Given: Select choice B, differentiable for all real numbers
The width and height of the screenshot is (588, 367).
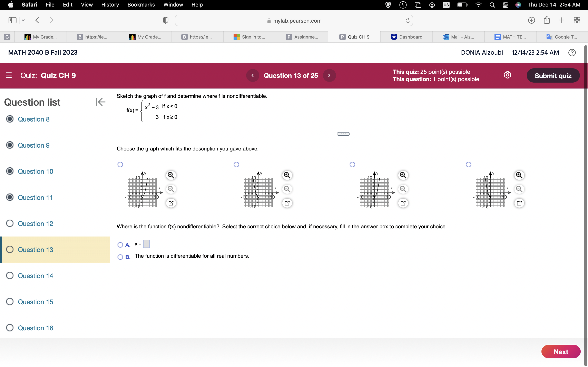Looking at the screenshot, I should [x=120, y=257].
